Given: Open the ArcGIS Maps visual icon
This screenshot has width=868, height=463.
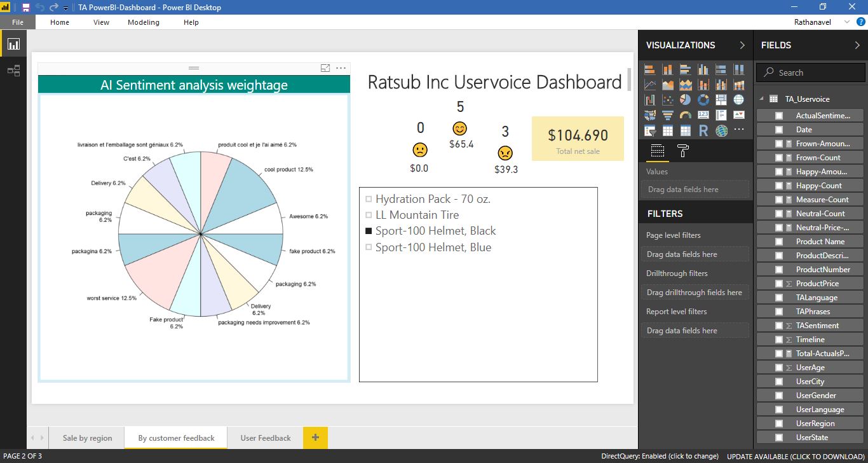Looking at the screenshot, I should coord(721,130).
